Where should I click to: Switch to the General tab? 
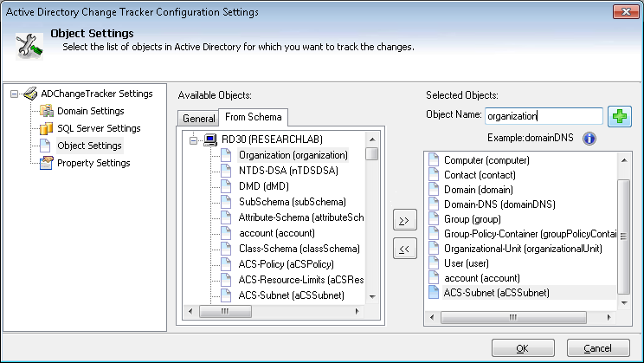(199, 119)
